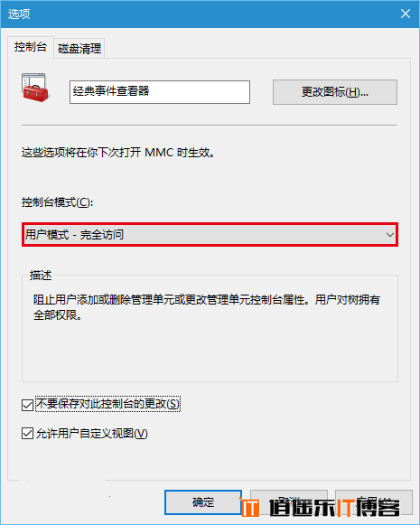Click the chevron arrow of 控制台模式 combo box
This screenshot has height=525, width=420.
tap(389, 235)
